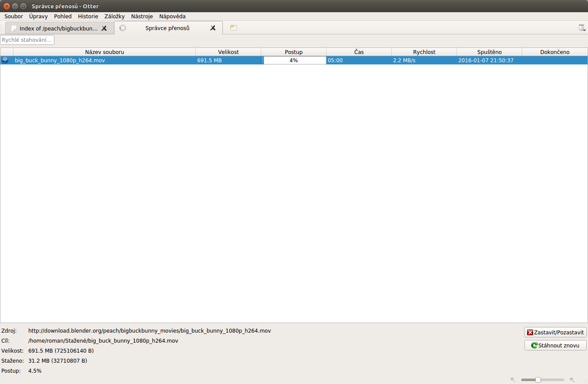Sort by the Název souboru column header

104,52
